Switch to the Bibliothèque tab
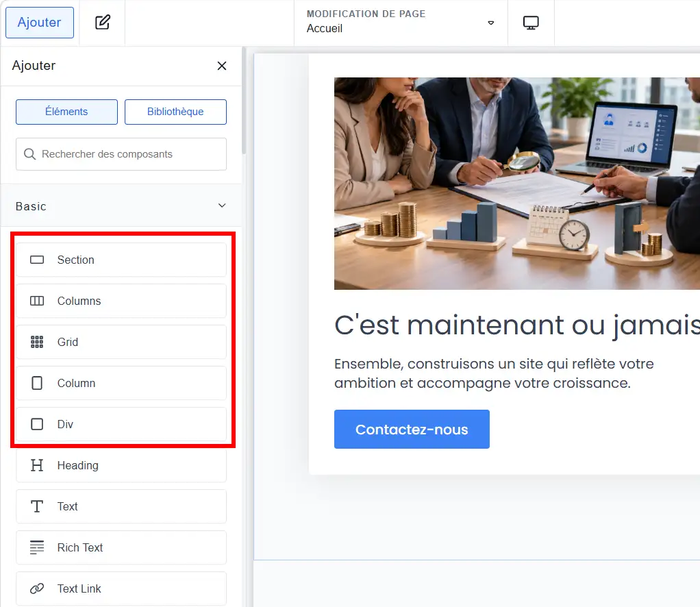This screenshot has height=607, width=700. [x=175, y=112]
